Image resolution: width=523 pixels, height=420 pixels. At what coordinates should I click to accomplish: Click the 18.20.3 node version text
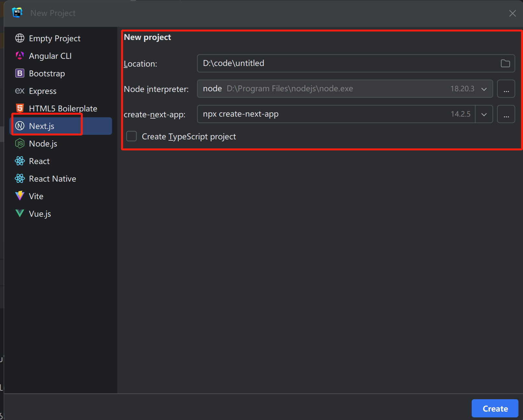[x=462, y=89]
